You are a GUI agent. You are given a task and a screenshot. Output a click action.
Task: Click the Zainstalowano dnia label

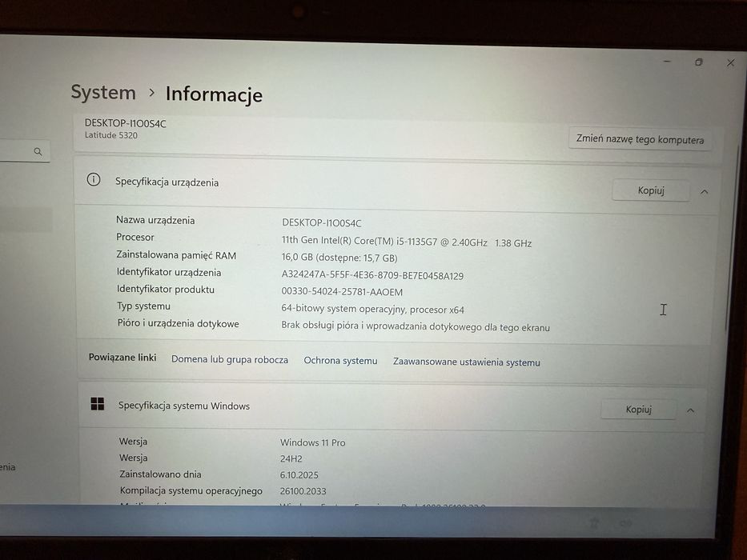coord(160,474)
